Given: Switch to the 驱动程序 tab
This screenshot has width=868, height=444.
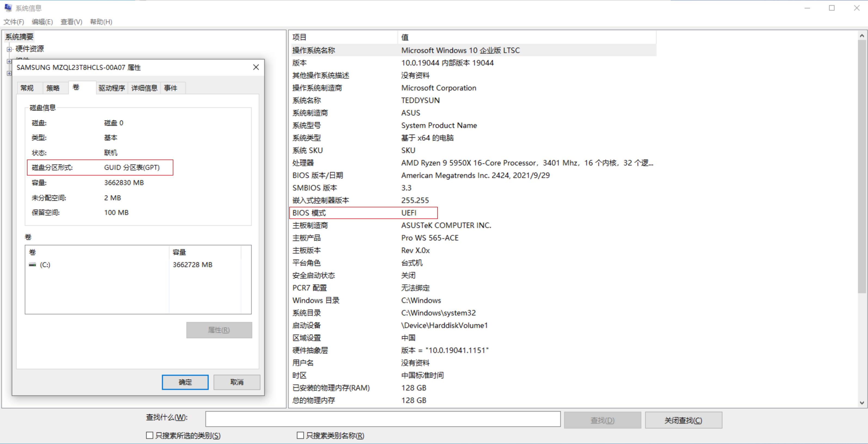Looking at the screenshot, I should coord(112,88).
